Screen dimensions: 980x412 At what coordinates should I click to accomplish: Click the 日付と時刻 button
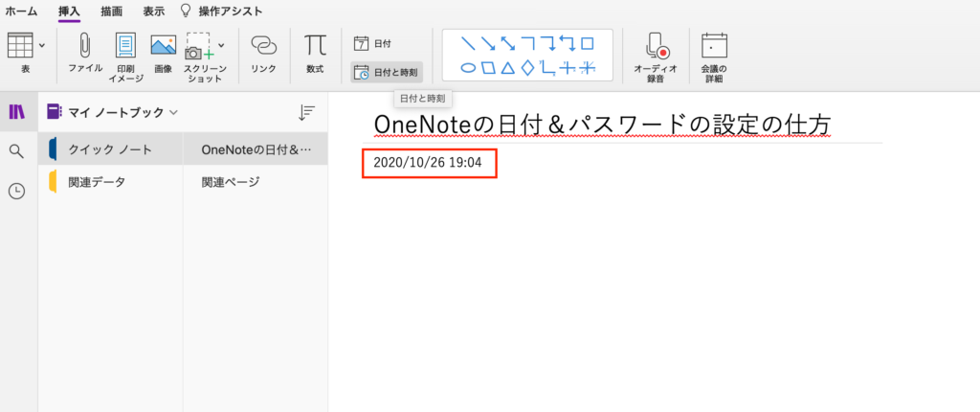(x=387, y=73)
